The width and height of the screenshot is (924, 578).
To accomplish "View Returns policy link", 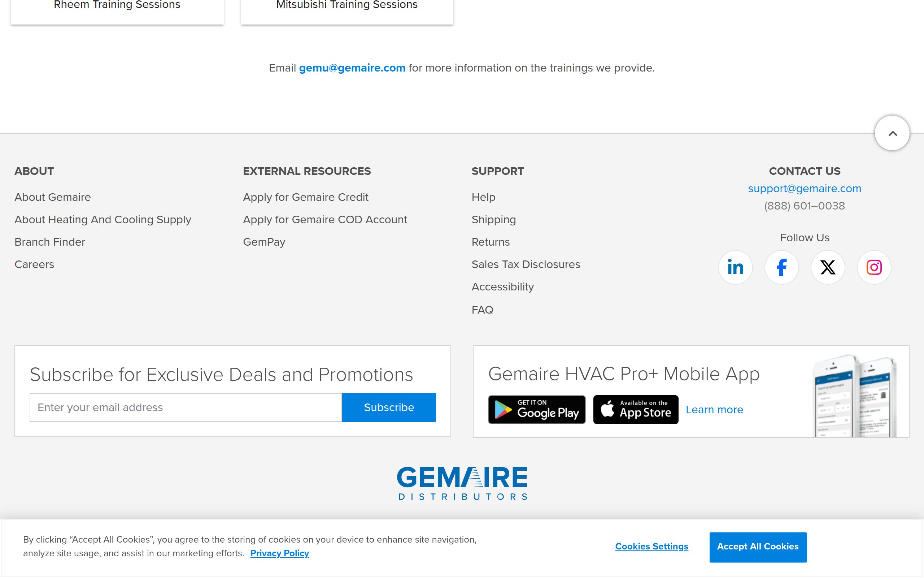I will 491,242.
